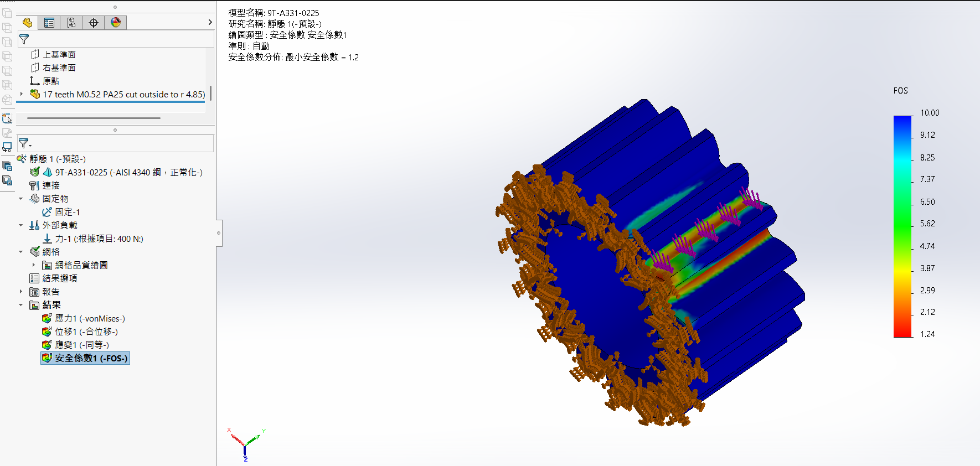Expand the 網格品質繪圖 mesh quality folder
The image size is (980, 466).
(34, 265)
